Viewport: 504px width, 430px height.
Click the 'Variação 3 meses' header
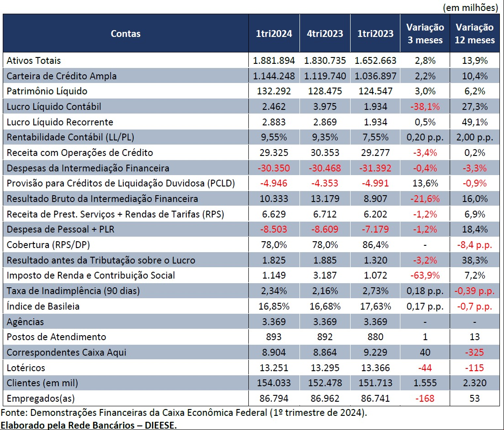coord(425,33)
